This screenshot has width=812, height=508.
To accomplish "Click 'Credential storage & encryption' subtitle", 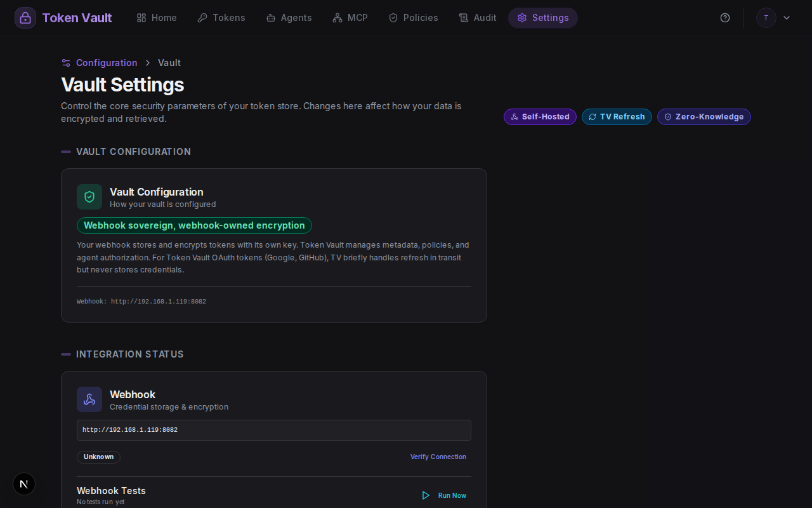I will 169,407.
